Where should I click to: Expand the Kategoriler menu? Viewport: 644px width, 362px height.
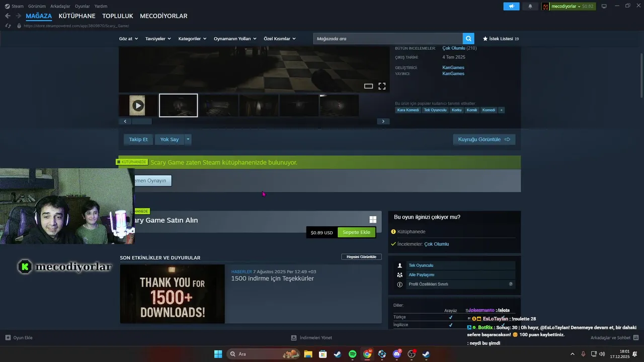tap(192, 39)
